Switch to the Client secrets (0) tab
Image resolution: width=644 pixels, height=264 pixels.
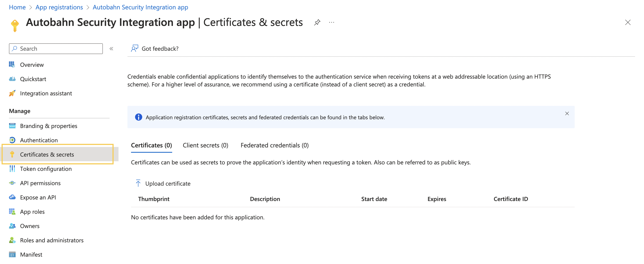[205, 145]
